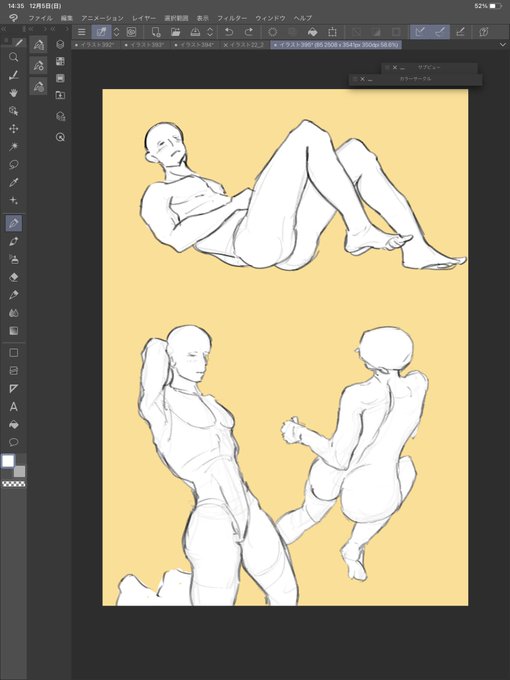
Task: Create a new canvas from command bar
Action: point(156,32)
